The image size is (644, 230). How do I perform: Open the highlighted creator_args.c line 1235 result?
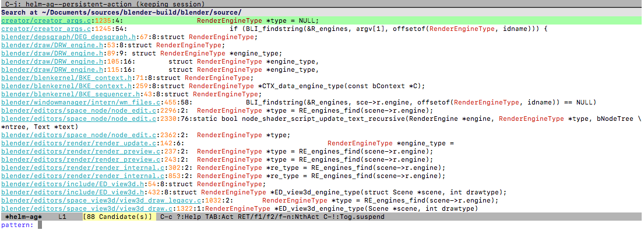point(322,20)
